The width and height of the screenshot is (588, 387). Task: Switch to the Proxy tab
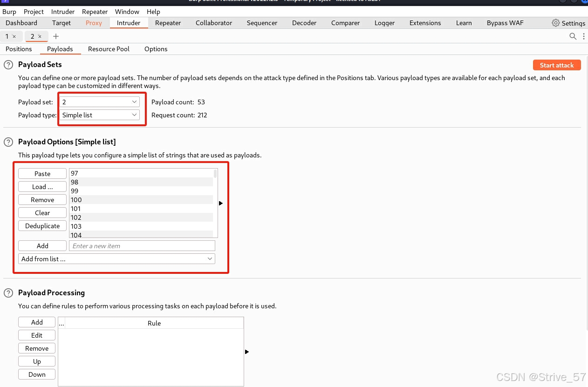pos(94,23)
